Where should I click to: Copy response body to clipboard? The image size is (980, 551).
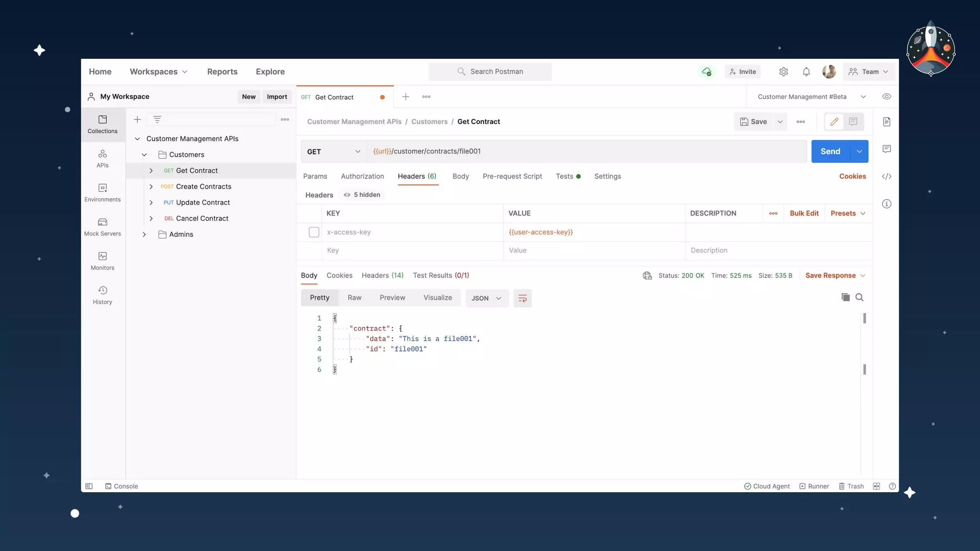(x=846, y=298)
